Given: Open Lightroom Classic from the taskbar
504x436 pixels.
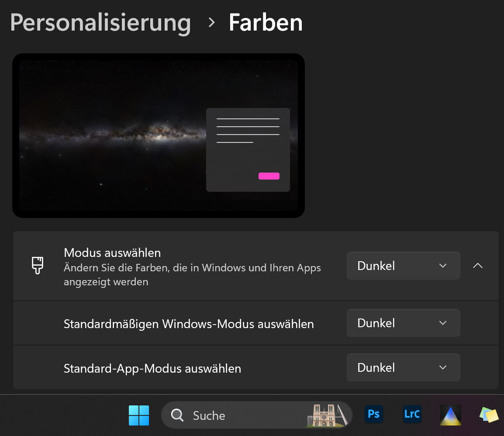Looking at the screenshot, I should click(412, 415).
